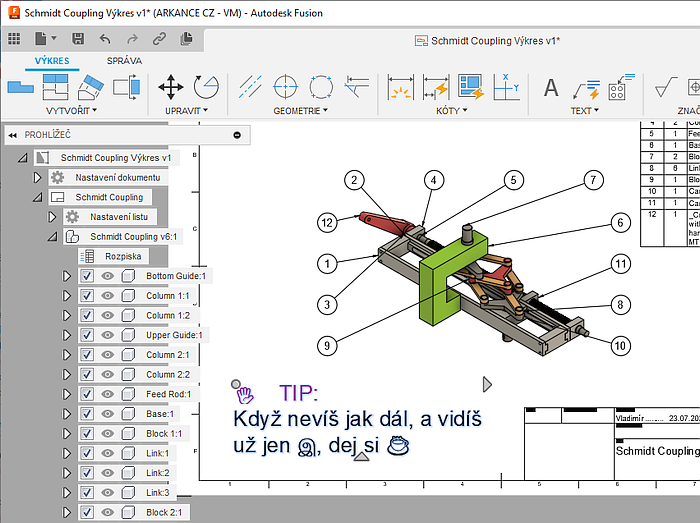
Task: Select the Dimension tool in Kóty
Action: point(400,88)
